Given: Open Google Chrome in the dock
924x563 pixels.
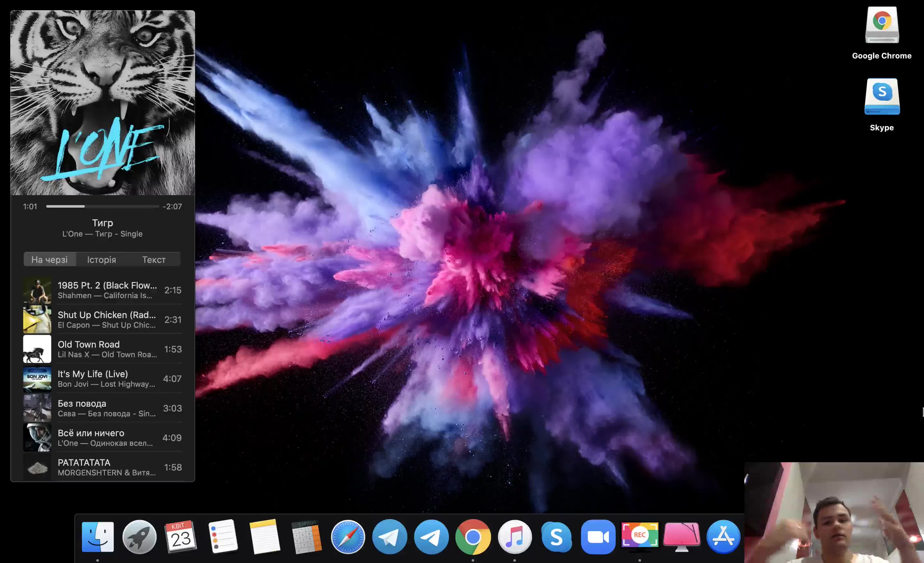Looking at the screenshot, I should pos(473,537).
